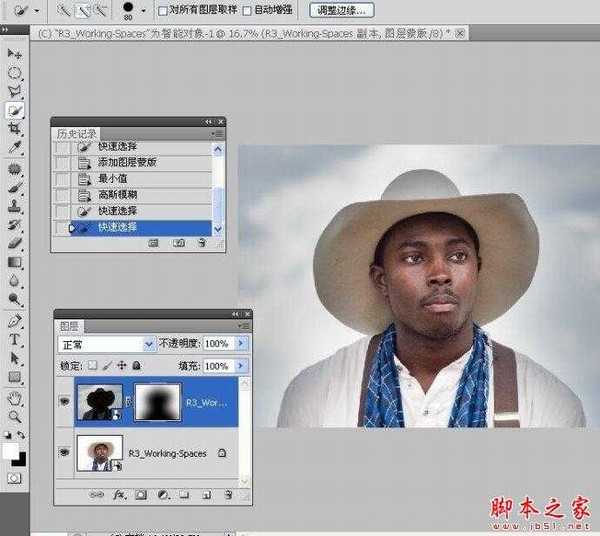The height and width of the screenshot is (536, 600).
Task: Click the 调整边缘... button
Action: 342,10
